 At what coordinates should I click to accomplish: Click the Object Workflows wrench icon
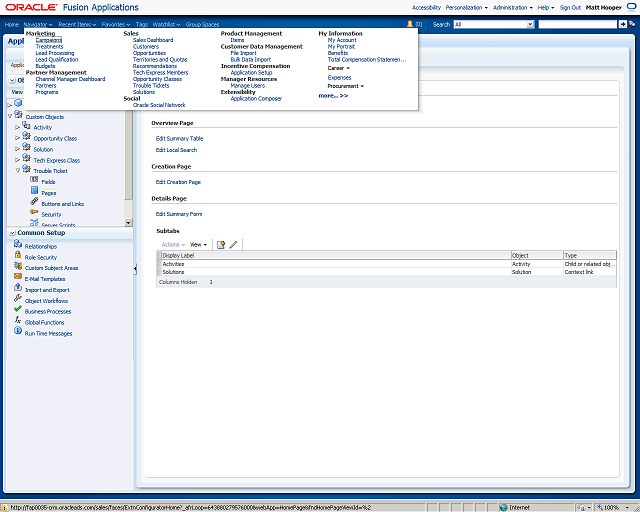point(18,298)
